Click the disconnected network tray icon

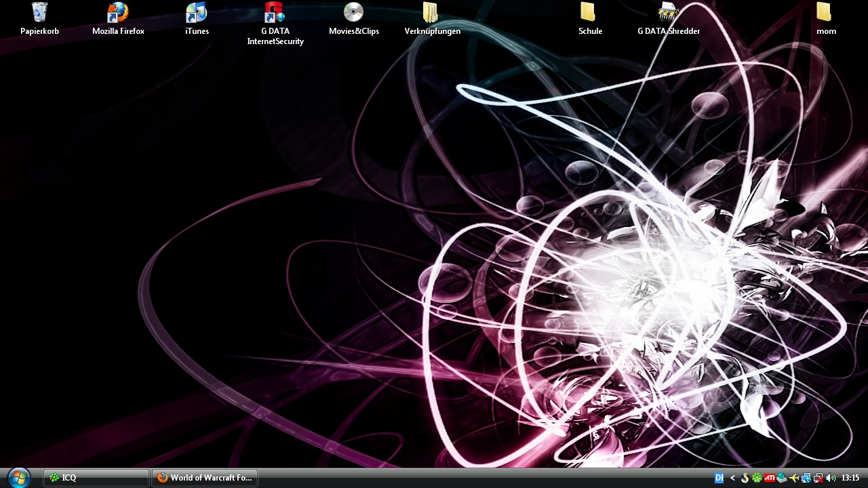click(x=818, y=478)
